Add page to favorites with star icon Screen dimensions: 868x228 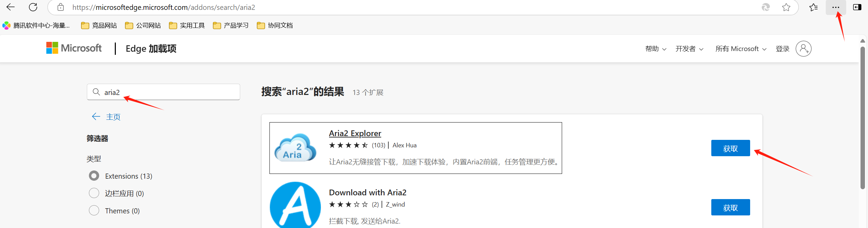(x=786, y=7)
